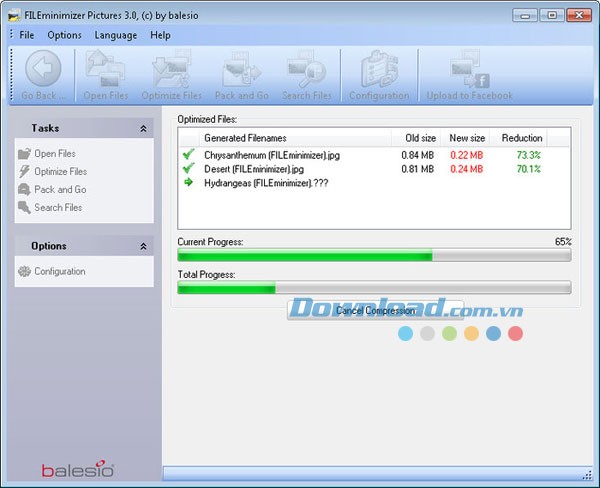Image resolution: width=600 pixels, height=488 pixels.
Task: Click the magnifier icon beside Search Files task
Action: pyautogui.click(x=24, y=207)
